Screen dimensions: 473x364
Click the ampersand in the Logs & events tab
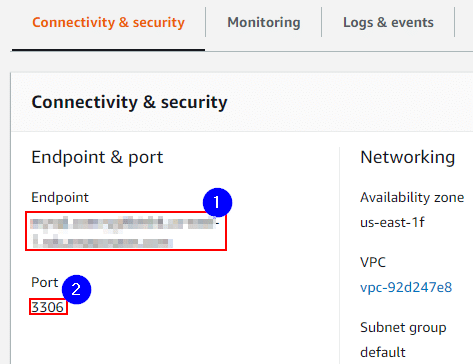382,23
